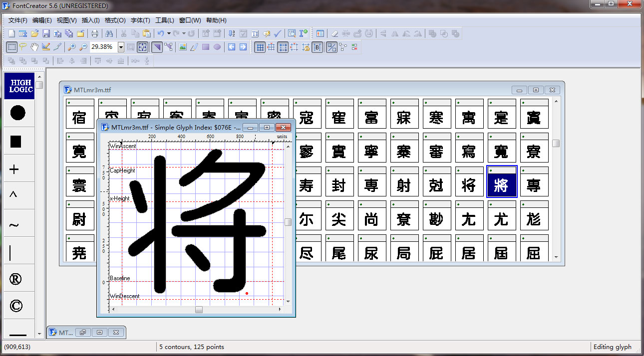Open the 工具(L) menu
Image resolution: width=644 pixels, height=356 pixels.
click(164, 20)
